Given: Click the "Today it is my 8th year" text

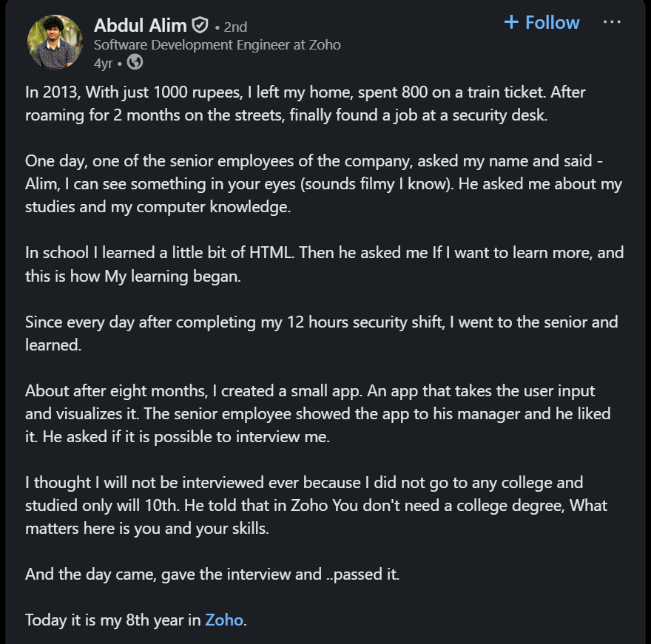Looking at the screenshot, I should point(114,620).
